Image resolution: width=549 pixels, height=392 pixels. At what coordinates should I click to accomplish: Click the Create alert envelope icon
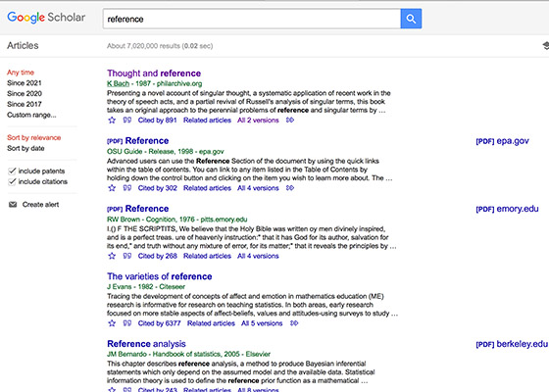click(x=13, y=205)
